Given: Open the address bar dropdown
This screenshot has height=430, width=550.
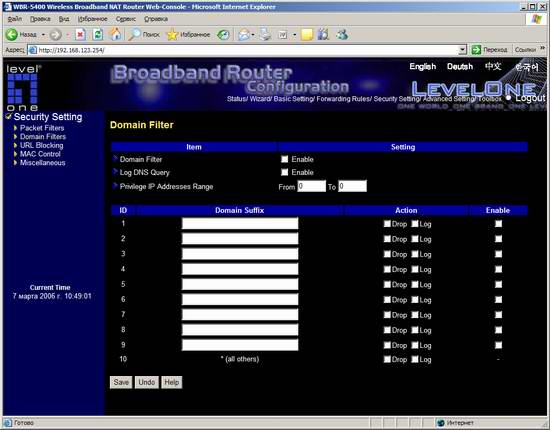Looking at the screenshot, I should click(463, 50).
